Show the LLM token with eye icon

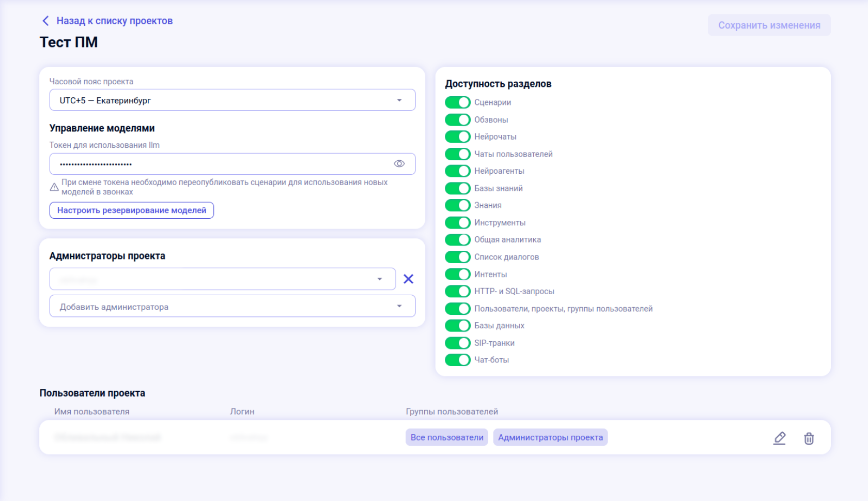(399, 164)
